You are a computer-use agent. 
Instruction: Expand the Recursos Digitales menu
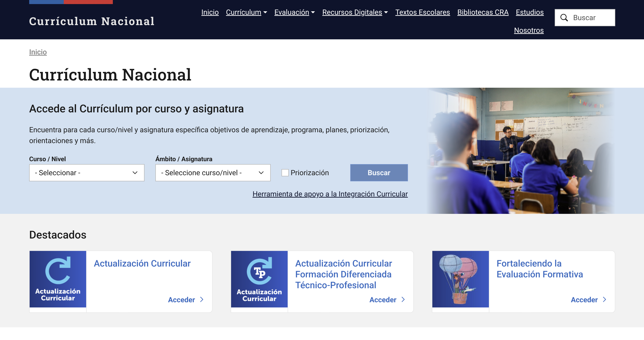coord(355,12)
